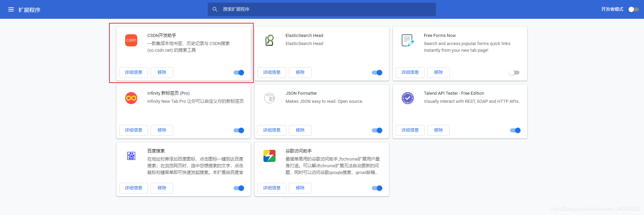Disable the Talend API Tester extension
This screenshot has height=215, width=644.
[x=515, y=130]
